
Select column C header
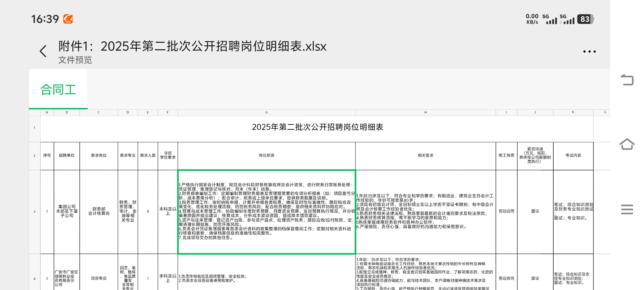[99, 113]
